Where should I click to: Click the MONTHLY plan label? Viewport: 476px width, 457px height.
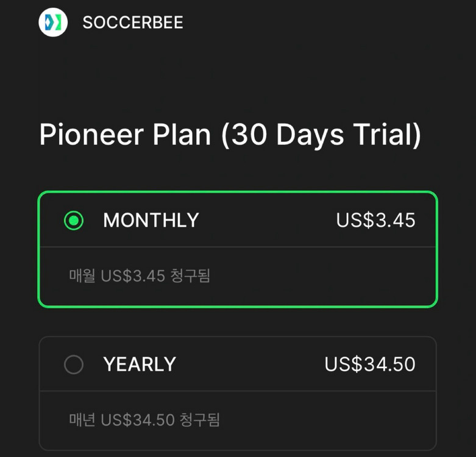[x=151, y=221]
